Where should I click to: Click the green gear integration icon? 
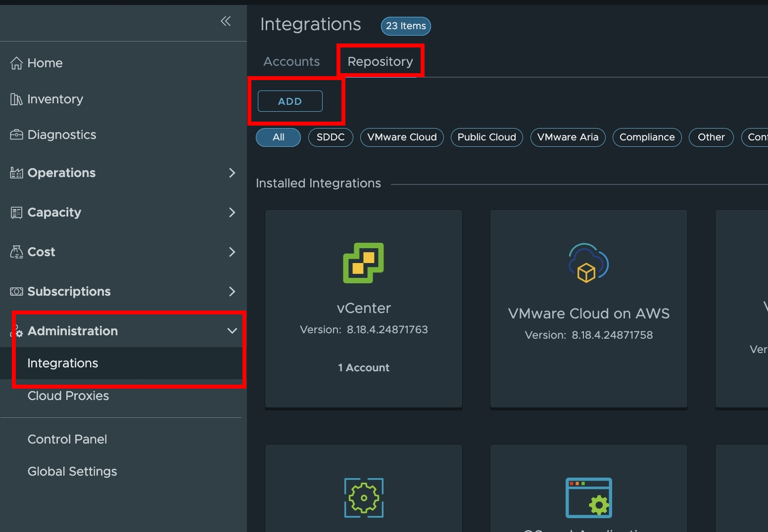364,498
